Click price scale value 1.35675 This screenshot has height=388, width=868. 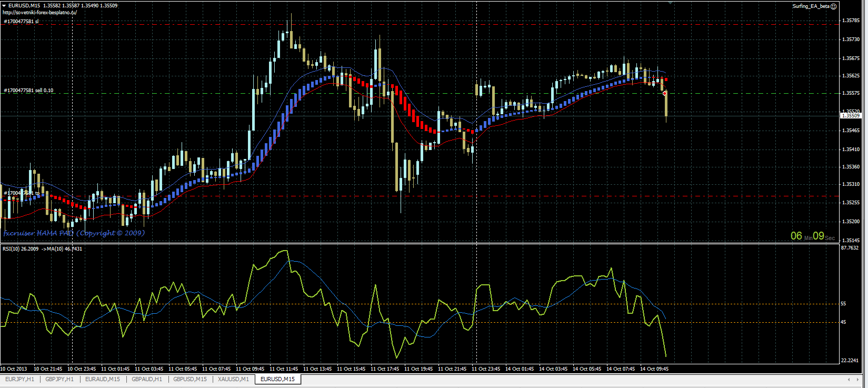click(x=851, y=58)
